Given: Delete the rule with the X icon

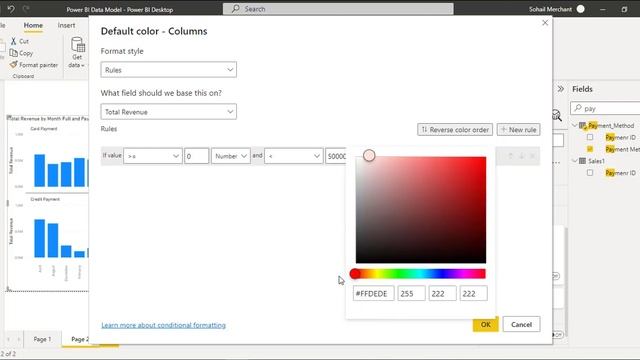Looking at the screenshot, I should pos(532,156).
